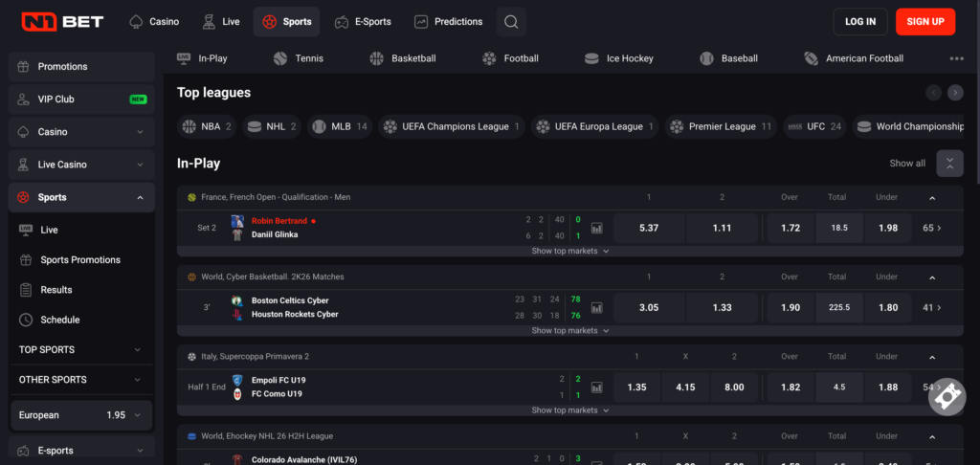Bet on Robin Bertrand at odds 5.37

(x=649, y=228)
